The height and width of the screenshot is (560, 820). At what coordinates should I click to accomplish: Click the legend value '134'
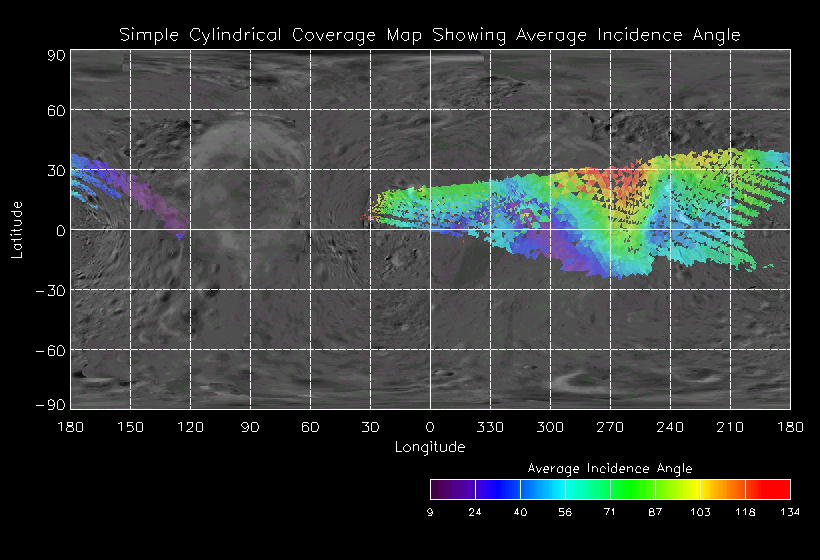[790, 512]
